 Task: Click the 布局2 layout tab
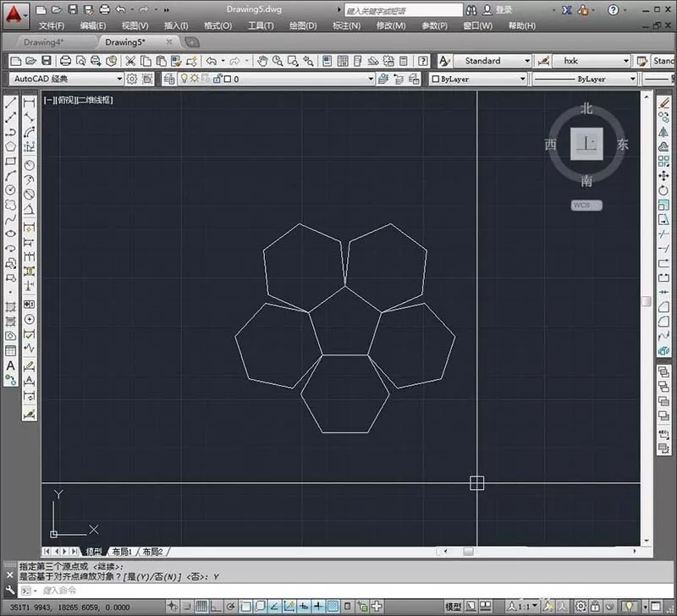pyautogui.click(x=153, y=552)
